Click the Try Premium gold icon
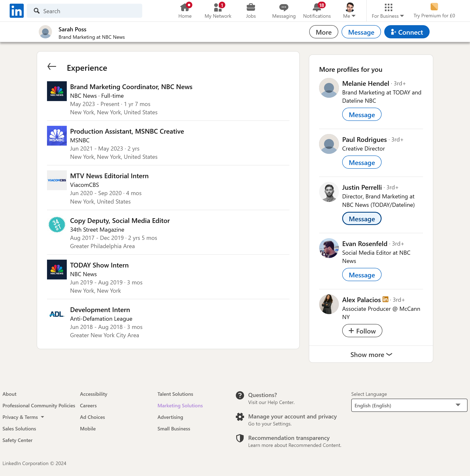This screenshot has width=470, height=476. tap(434, 7)
